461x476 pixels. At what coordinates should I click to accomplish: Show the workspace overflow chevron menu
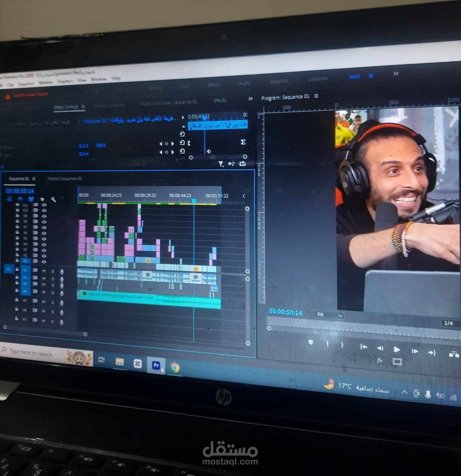point(396,74)
